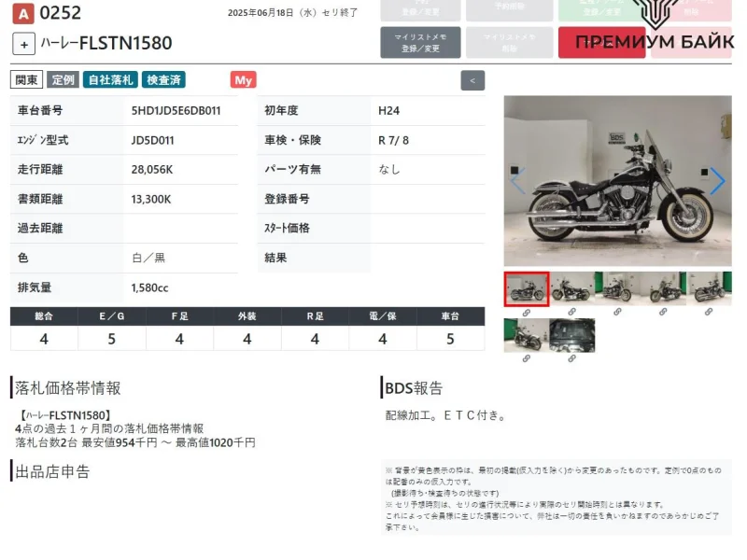
Task: Toggle the 自社落札 tag
Action: pyautogui.click(x=110, y=80)
